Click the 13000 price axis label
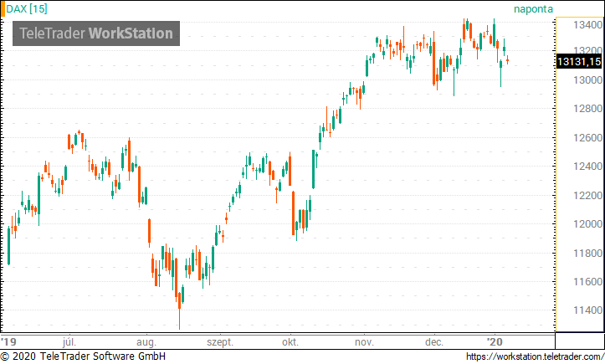Image resolution: width=605 pixels, height=364 pixels. tap(587, 79)
